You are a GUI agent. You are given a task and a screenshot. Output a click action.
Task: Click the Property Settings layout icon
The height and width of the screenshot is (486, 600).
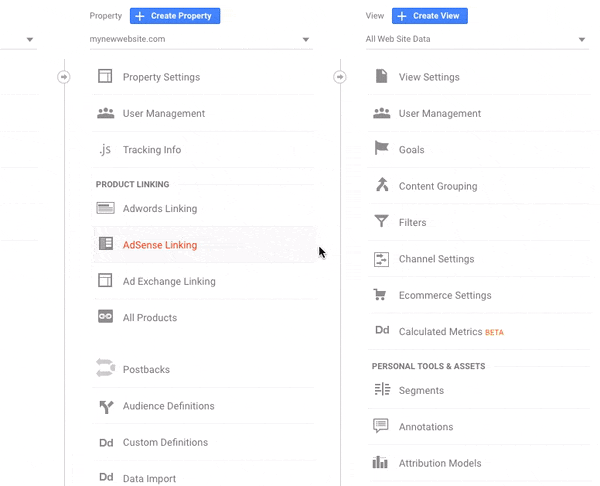[105, 76]
